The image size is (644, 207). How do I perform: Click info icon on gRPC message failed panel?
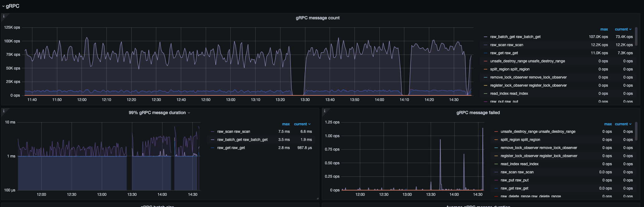(325, 111)
